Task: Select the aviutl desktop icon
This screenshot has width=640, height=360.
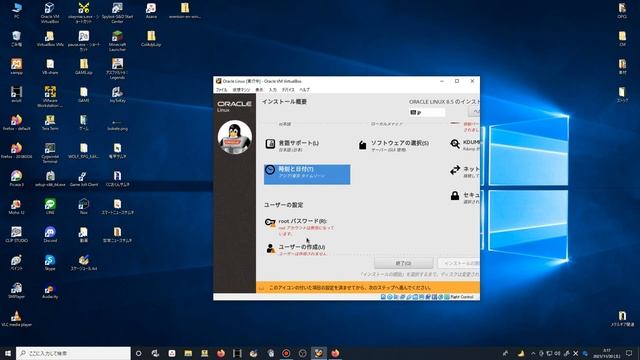Action: (x=16, y=94)
